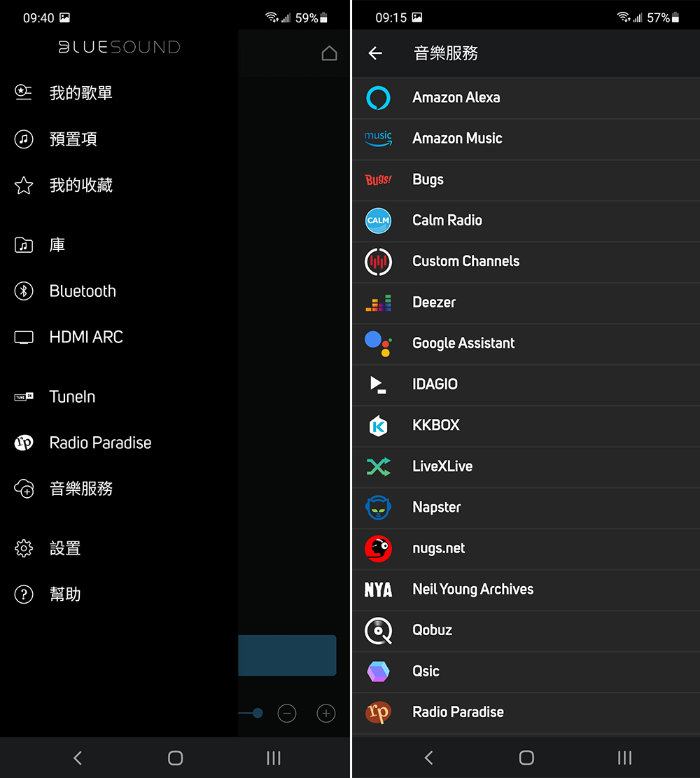Tap the KKBOX hexagon logo
The image size is (700, 778).
(x=378, y=426)
